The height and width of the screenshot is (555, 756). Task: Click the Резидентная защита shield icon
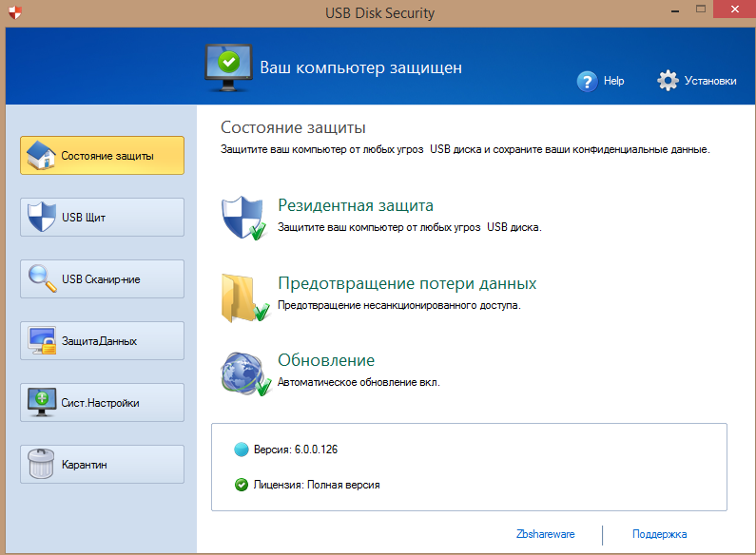(244, 218)
